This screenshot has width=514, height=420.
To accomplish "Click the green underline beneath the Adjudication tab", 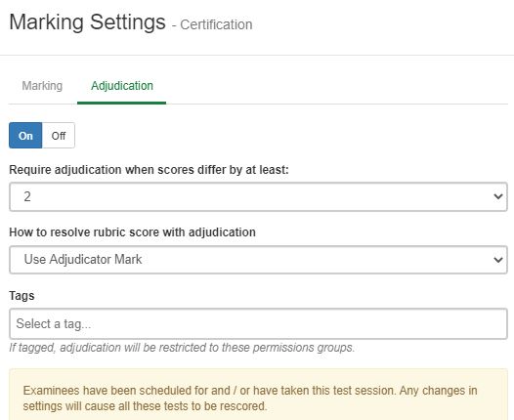I will [121, 103].
